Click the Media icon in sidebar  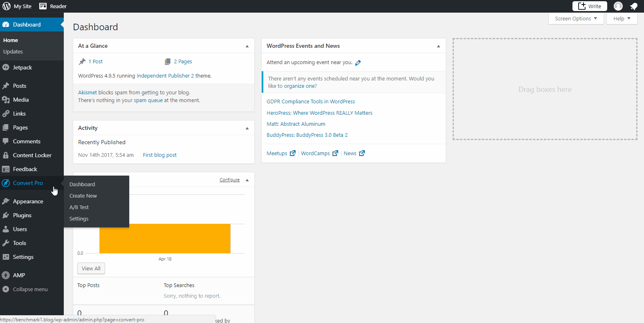(x=6, y=100)
